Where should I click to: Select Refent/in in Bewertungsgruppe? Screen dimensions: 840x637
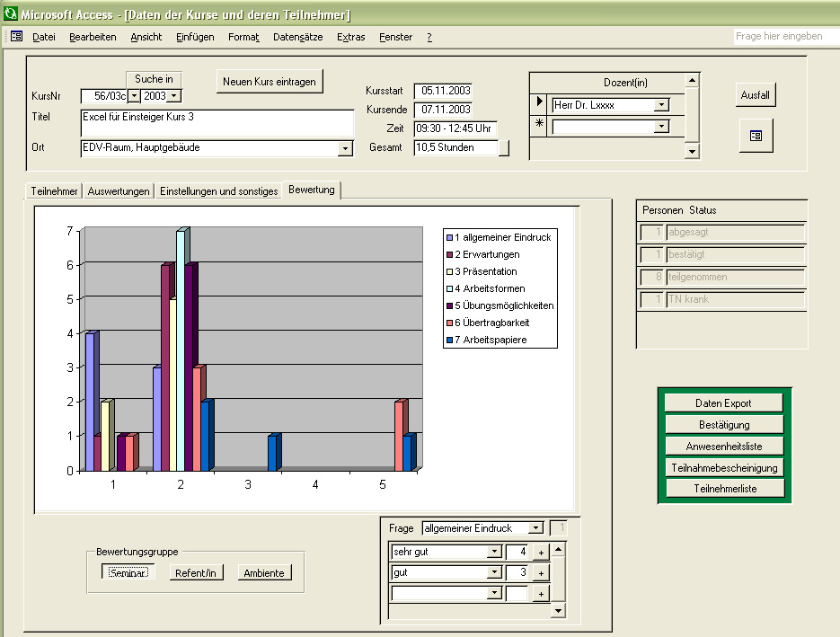coord(196,572)
